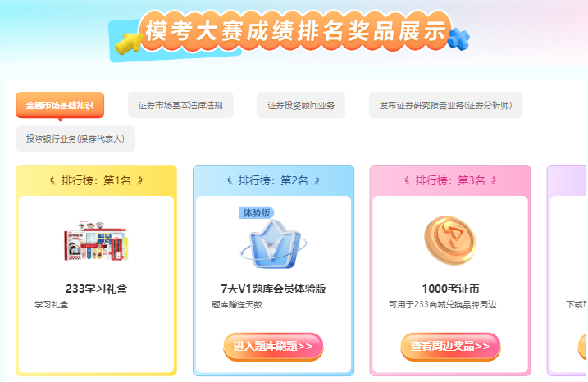Click the partially visible purple fourth-rank card
The height and width of the screenshot is (382, 588).
[x=567, y=271]
